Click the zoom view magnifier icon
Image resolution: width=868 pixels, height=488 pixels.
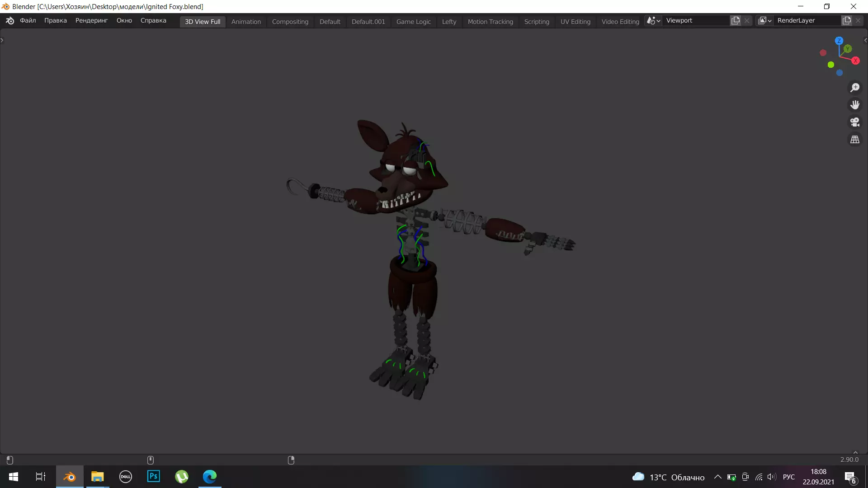[x=854, y=88]
